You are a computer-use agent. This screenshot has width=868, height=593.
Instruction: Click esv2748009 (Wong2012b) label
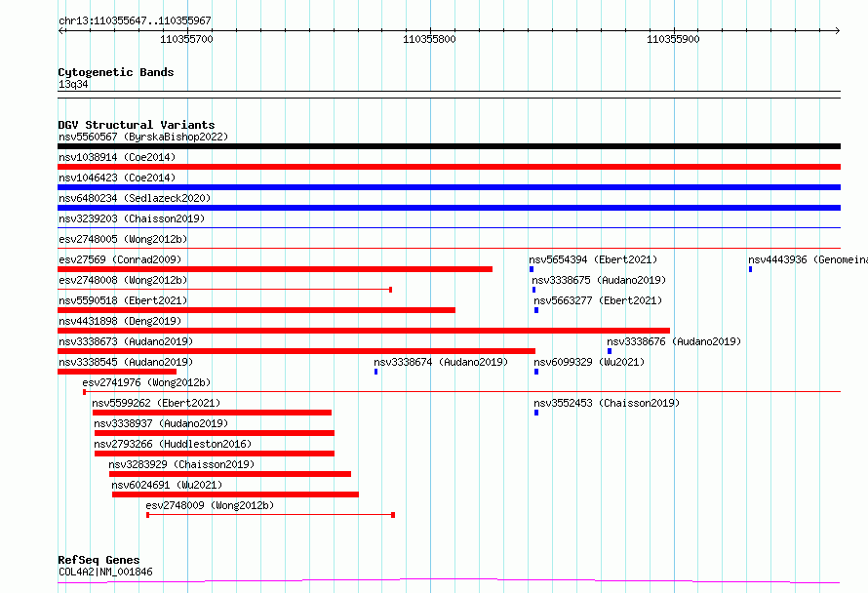tap(210, 505)
